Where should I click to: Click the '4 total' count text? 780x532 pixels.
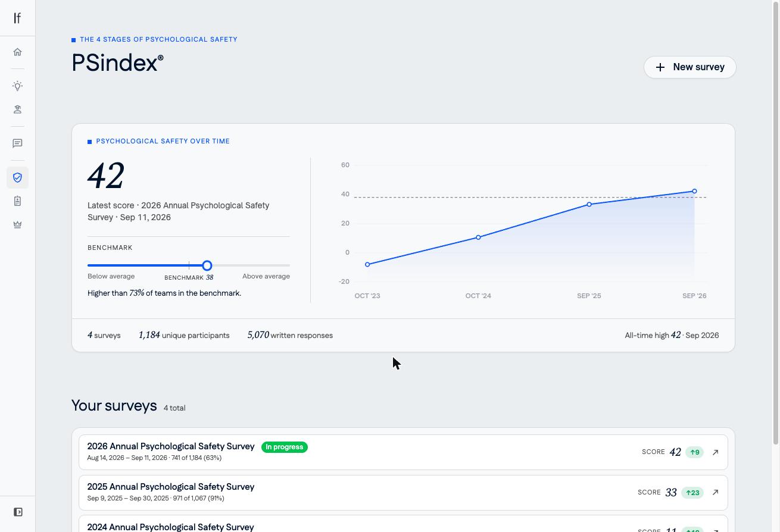pos(174,408)
